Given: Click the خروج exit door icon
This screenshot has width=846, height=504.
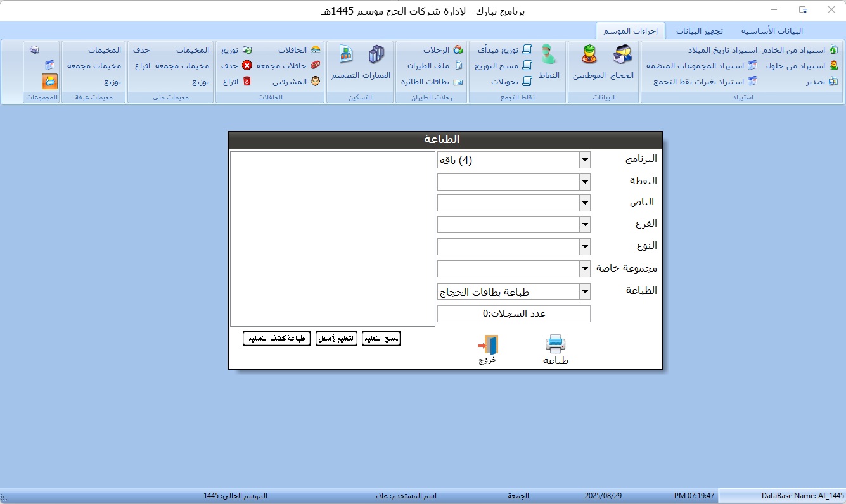Looking at the screenshot, I should tap(488, 345).
